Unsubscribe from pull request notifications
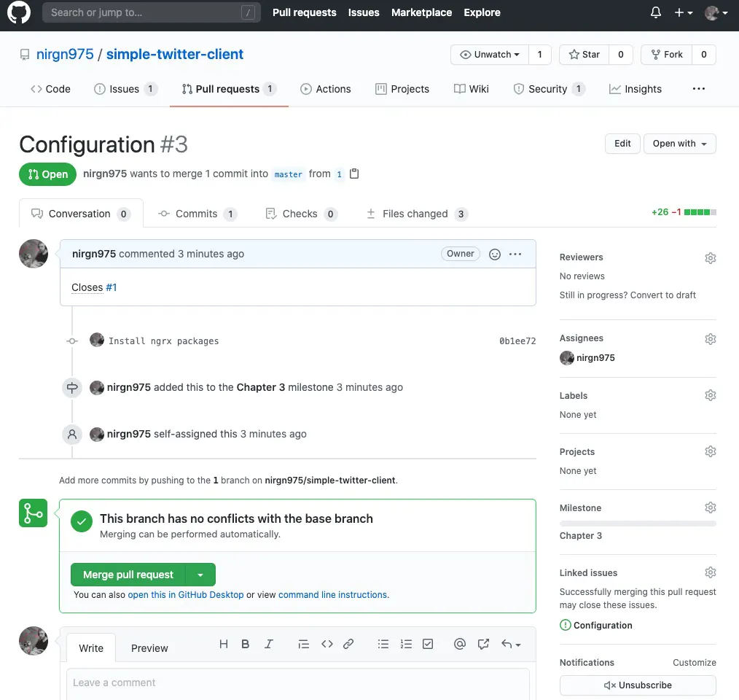This screenshot has width=739, height=700. coord(637,685)
